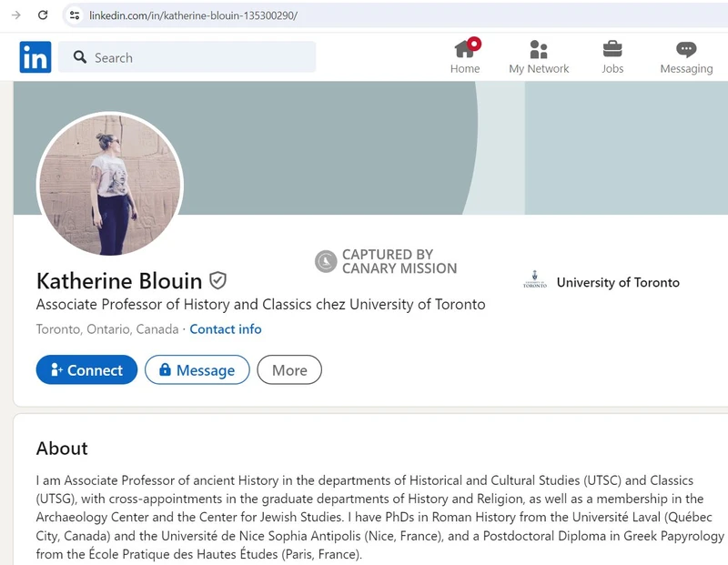Open the Messaging speech bubble icon
Screen dimensions: 728x565
click(x=686, y=49)
